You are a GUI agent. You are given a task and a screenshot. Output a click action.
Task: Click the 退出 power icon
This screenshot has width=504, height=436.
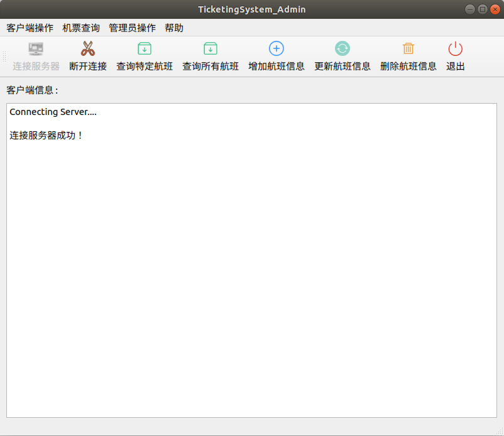[x=455, y=49]
